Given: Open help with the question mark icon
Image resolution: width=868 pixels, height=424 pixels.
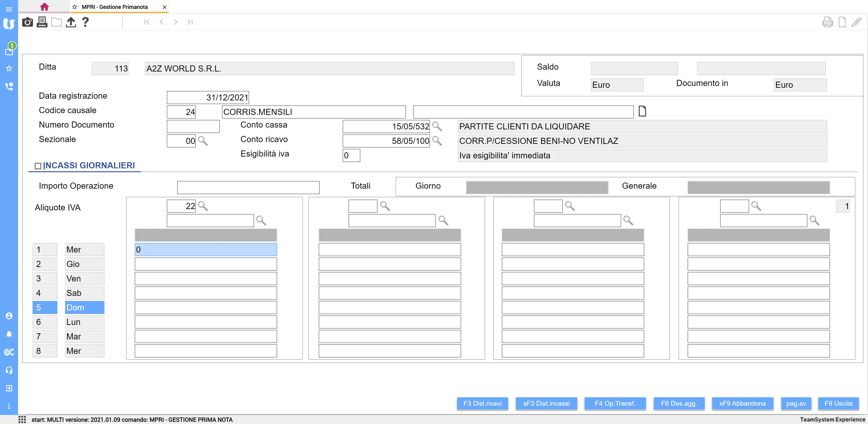Looking at the screenshot, I should pyautogui.click(x=85, y=22).
